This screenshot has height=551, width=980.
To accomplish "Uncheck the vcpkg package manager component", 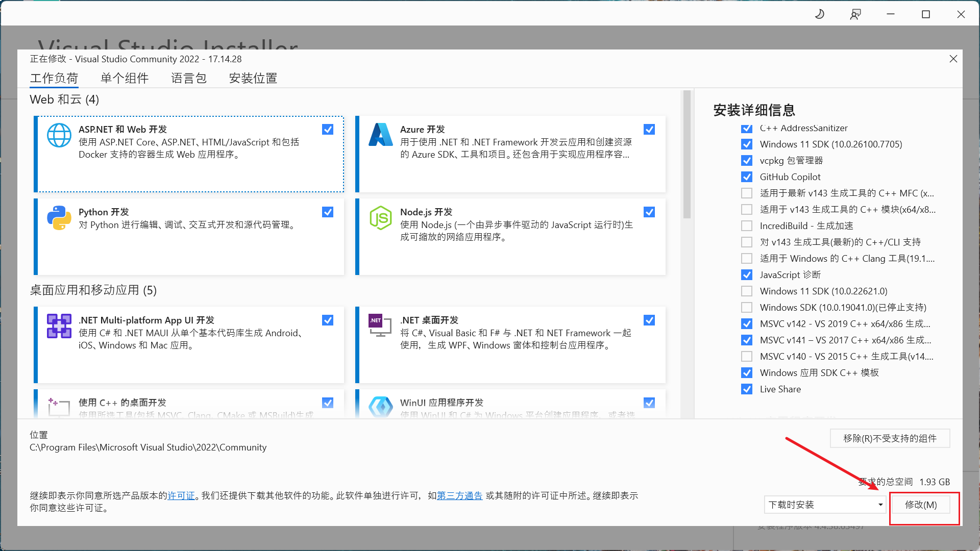I will (747, 161).
